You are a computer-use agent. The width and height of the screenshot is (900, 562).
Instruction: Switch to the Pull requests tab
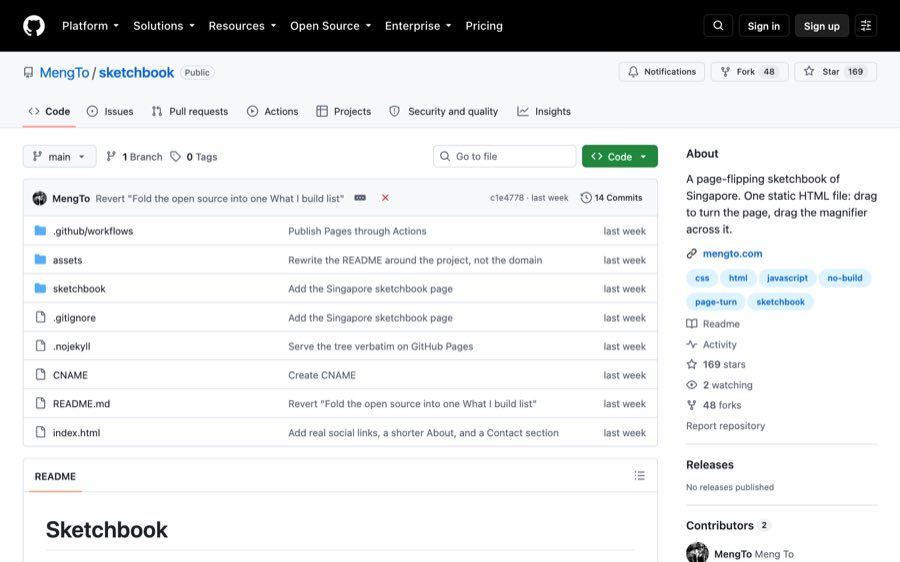[189, 111]
